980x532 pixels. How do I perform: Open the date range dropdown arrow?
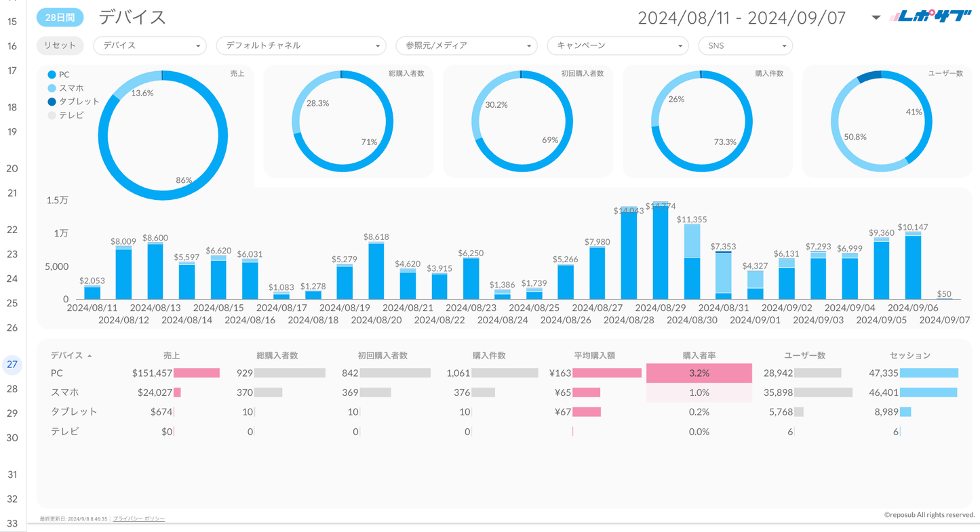(x=876, y=18)
